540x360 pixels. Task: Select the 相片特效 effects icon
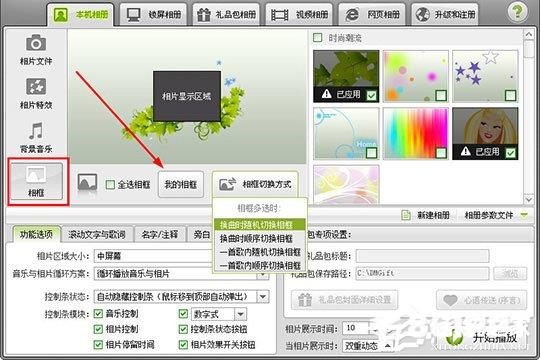[x=36, y=86]
